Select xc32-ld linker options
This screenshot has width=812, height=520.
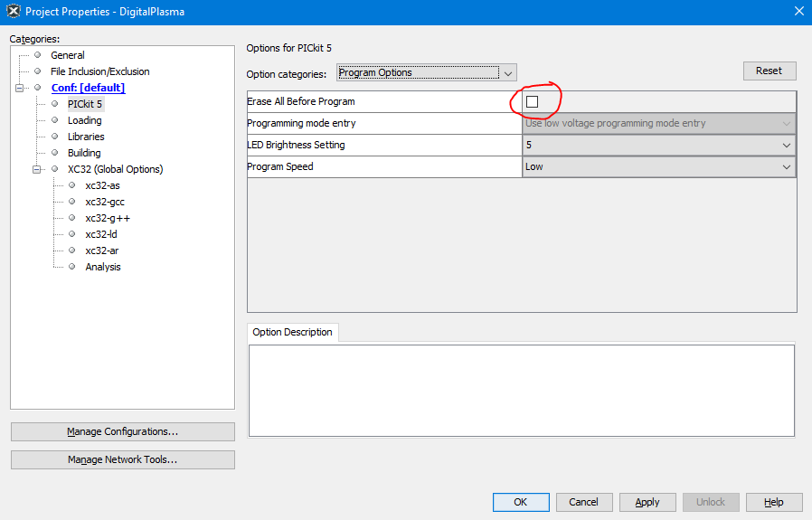pyautogui.click(x=101, y=234)
